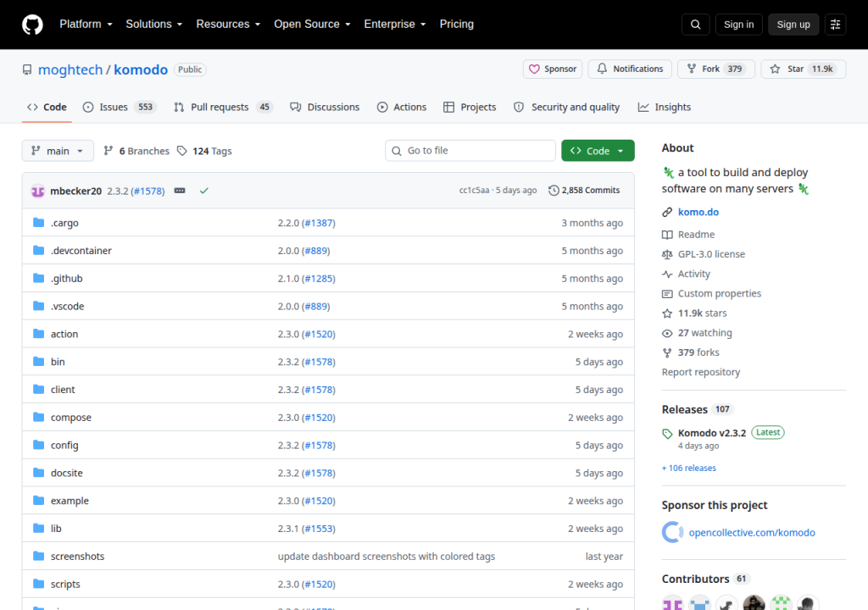868x610 pixels.
Task: Open #1553 link in lib row
Action: click(319, 529)
